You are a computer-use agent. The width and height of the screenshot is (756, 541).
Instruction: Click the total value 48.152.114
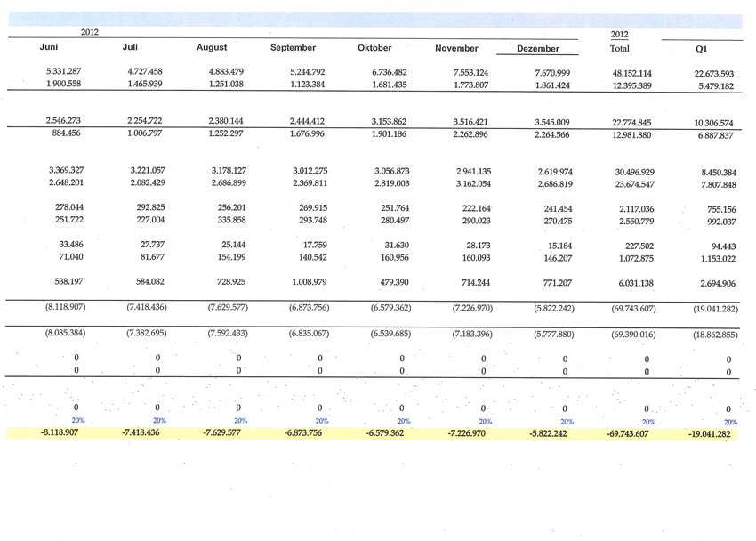coord(632,73)
